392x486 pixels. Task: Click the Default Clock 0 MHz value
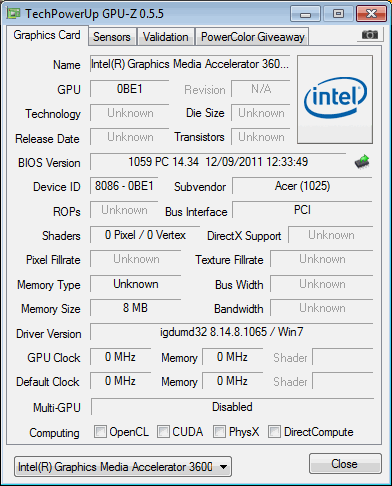point(120,381)
